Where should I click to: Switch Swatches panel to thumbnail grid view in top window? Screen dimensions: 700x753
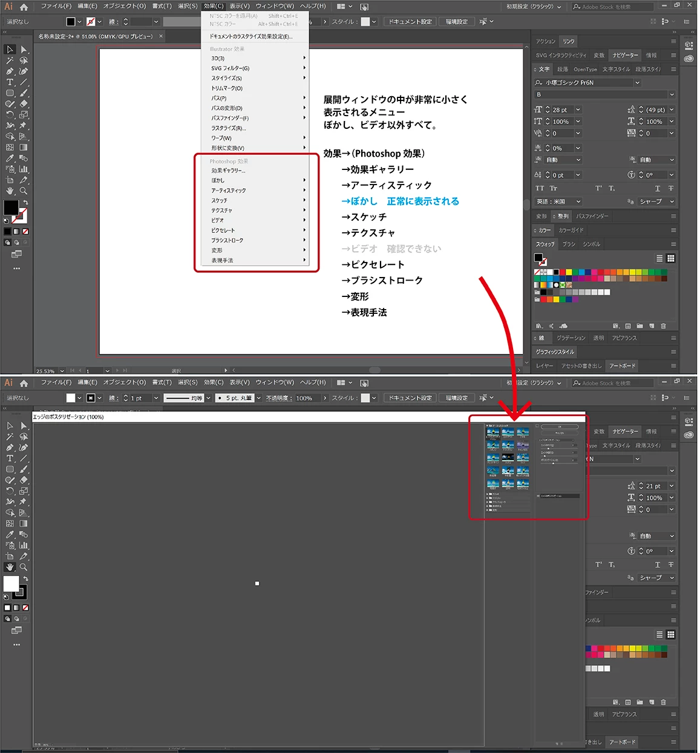pos(671,258)
